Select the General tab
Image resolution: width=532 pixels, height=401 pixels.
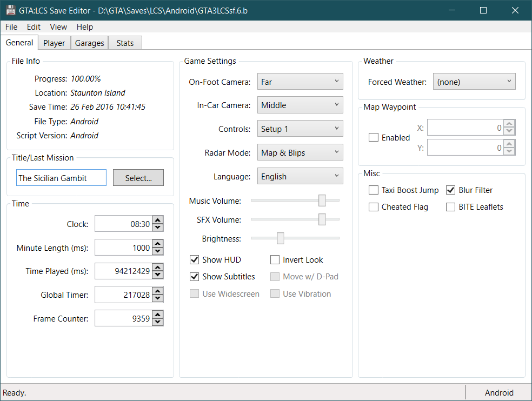[x=19, y=42]
